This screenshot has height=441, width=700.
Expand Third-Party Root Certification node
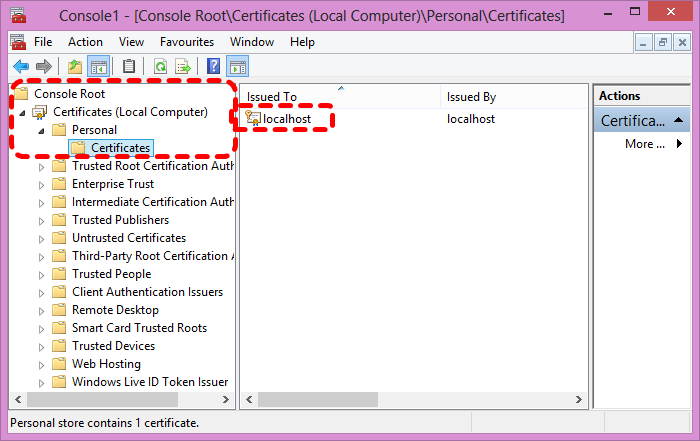point(41,257)
